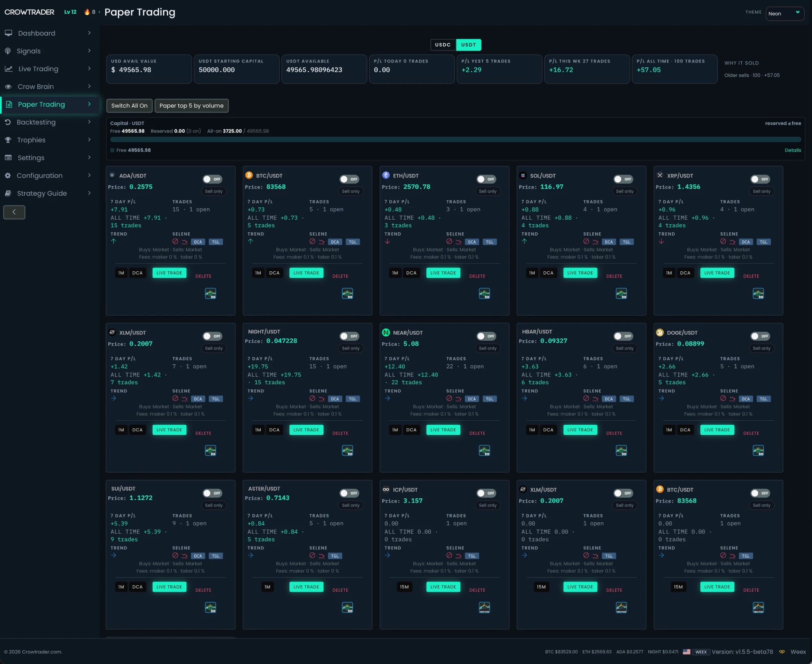Open the Theme Neon dropdown
This screenshot has width=812, height=664.
[x=784, y=13]
